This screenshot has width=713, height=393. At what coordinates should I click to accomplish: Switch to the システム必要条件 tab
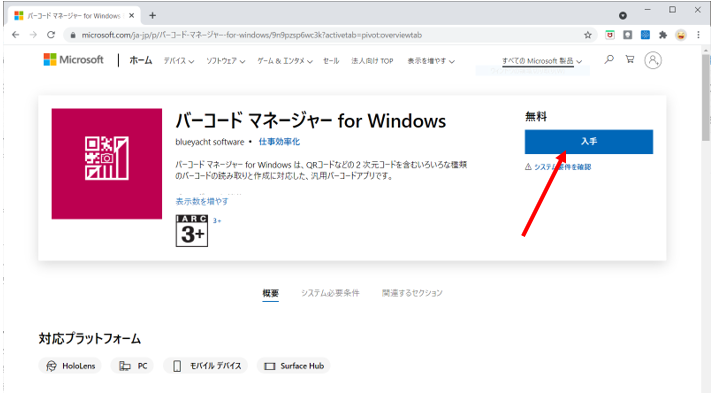pos(330,293)
